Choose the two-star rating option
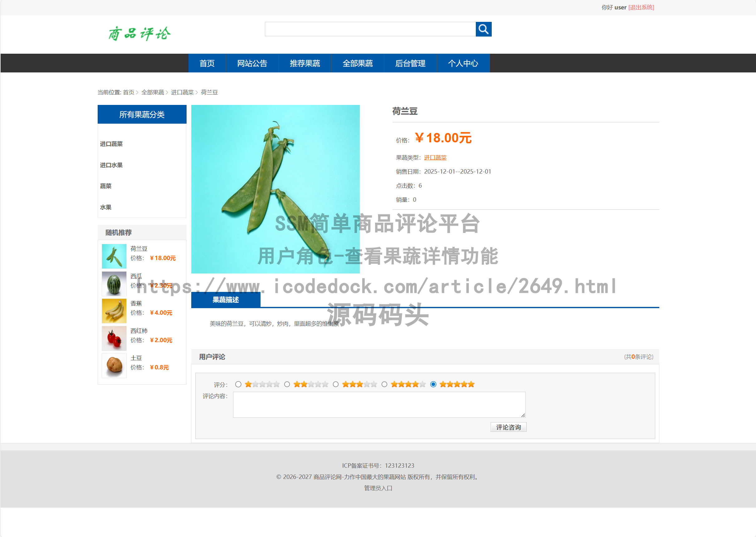Image resolution: width=756 pixels, height=537 pixels. tap(287, 384)
